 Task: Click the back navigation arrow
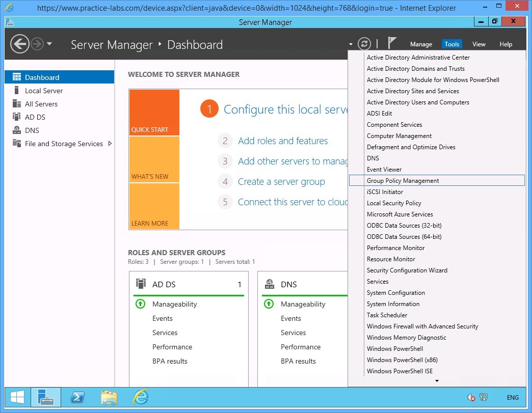coord(19,44)
